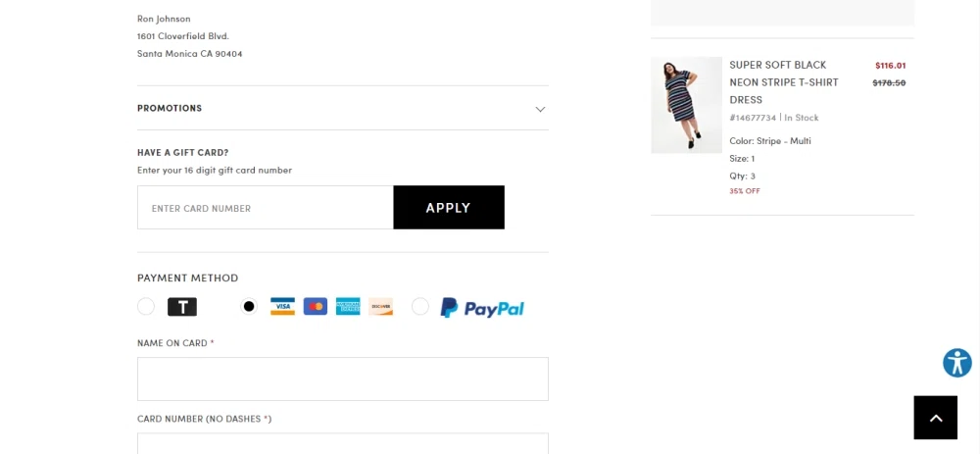
Task: Click the Enter Card Number gift field
Action: click(266, 208)
